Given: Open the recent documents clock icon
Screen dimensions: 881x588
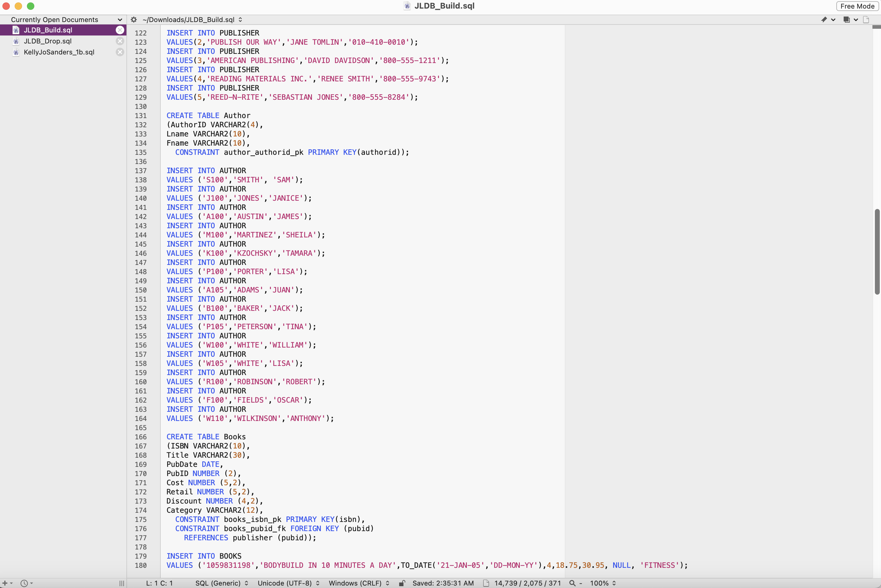Looking at the screenshot, I should pyautogui.click(x=24, y=583).
